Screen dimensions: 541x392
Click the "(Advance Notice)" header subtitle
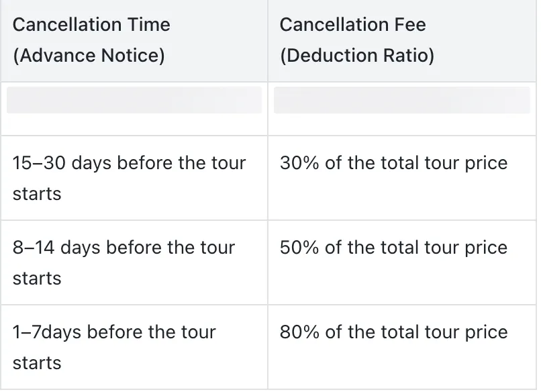coord(89,56)
